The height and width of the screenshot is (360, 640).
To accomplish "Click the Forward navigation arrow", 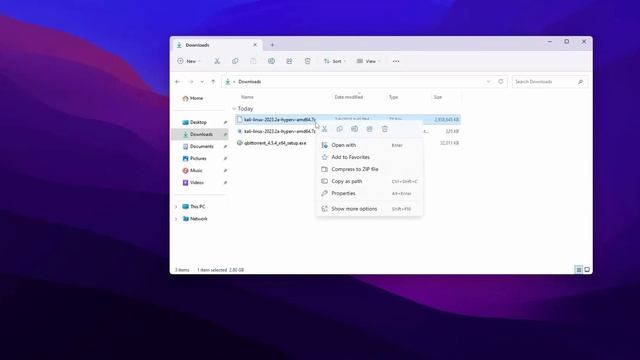I will 191,82.
